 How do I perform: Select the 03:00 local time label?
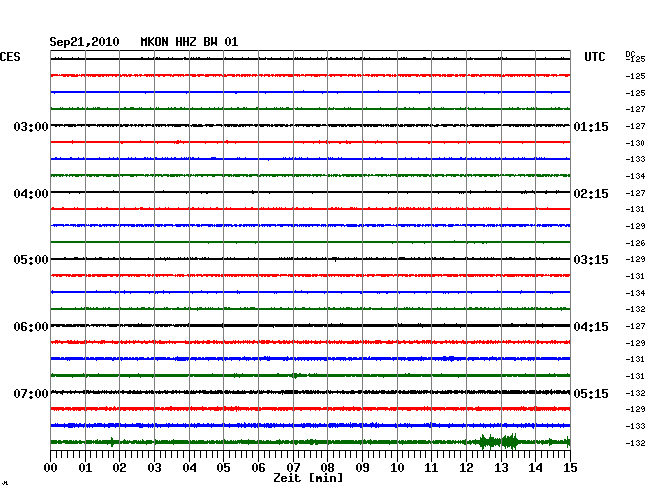pos(31,126)
